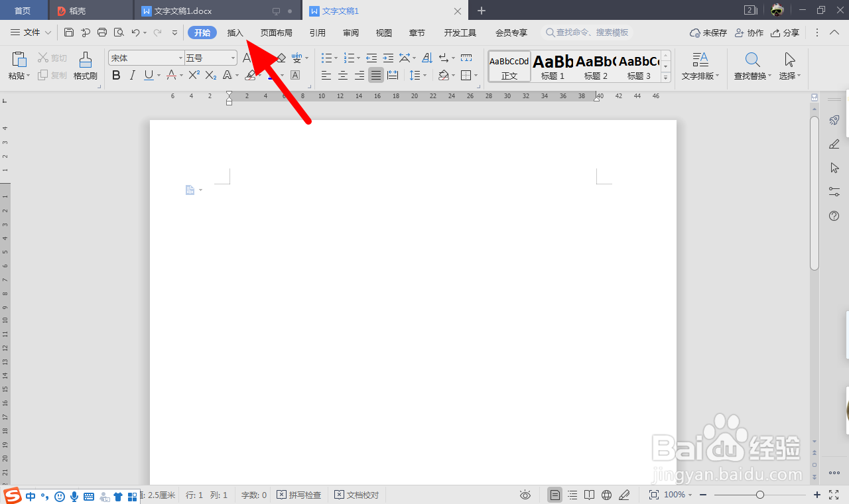Click the Help question mark in sidebar
The height and width of the screenshot is (504, 849).
834,216
